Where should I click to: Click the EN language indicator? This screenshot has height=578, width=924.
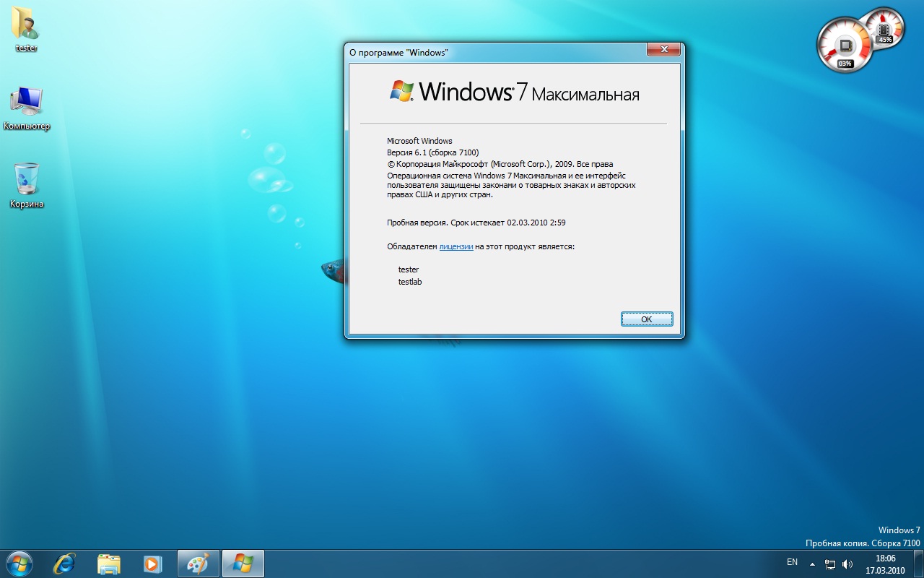(792, 562)
